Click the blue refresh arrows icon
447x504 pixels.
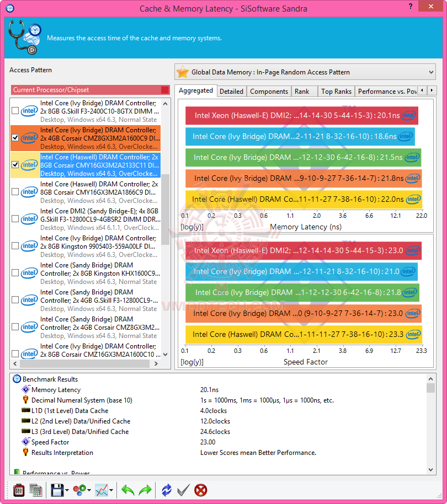167,491
